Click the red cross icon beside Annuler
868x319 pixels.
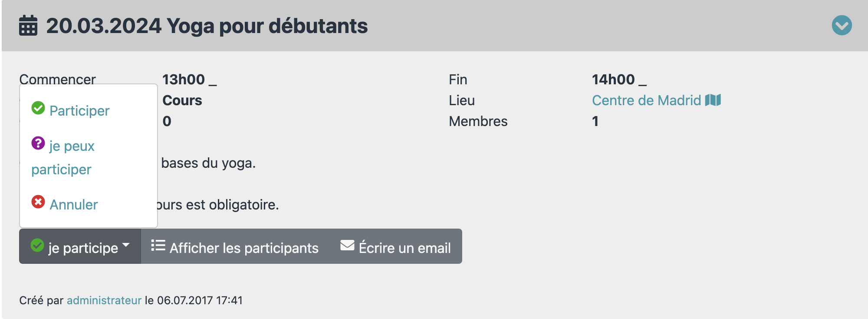(x=38, y=202)
